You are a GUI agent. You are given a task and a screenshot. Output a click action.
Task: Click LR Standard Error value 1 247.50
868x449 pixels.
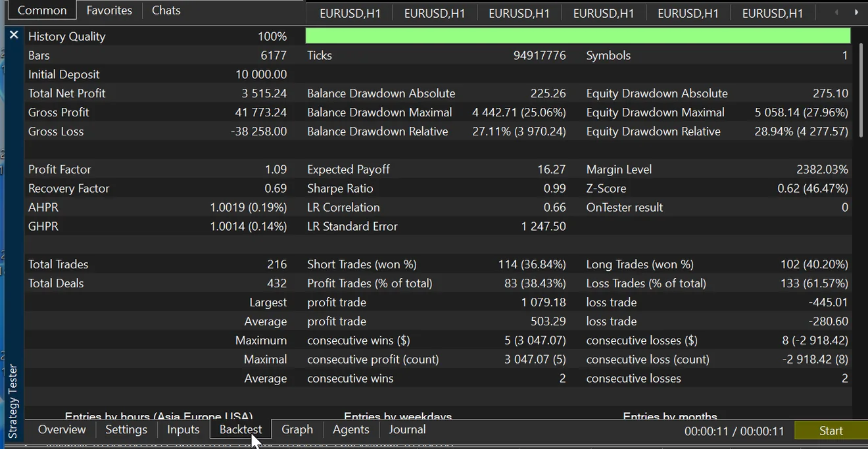pyautogui.click(x=543, y=227)
